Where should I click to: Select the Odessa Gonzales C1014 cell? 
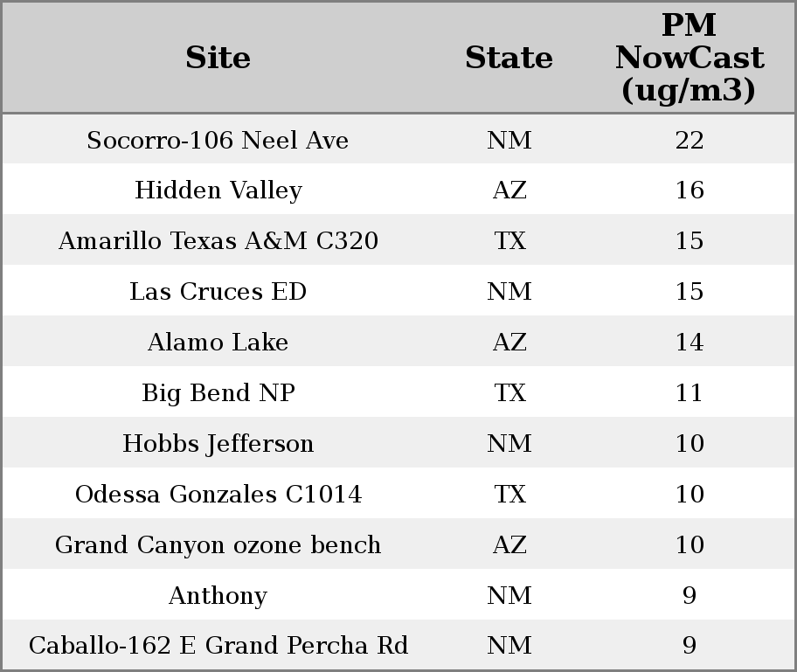218,495
